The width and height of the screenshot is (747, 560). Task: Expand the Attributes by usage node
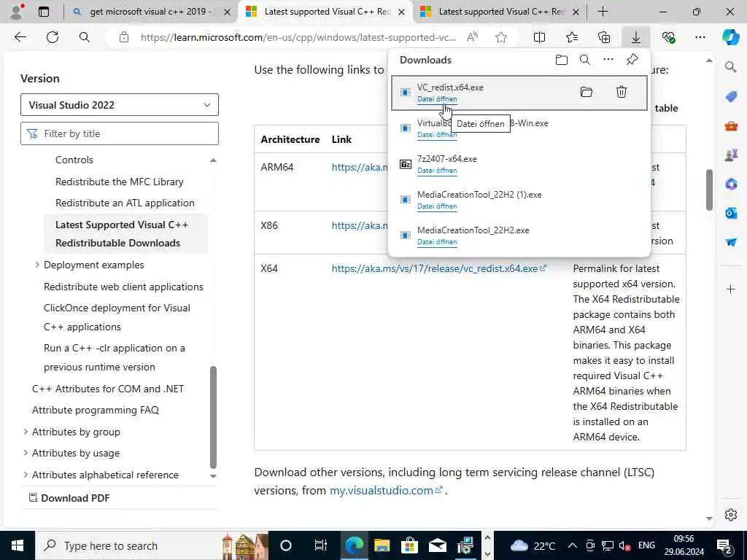point(26,453)
